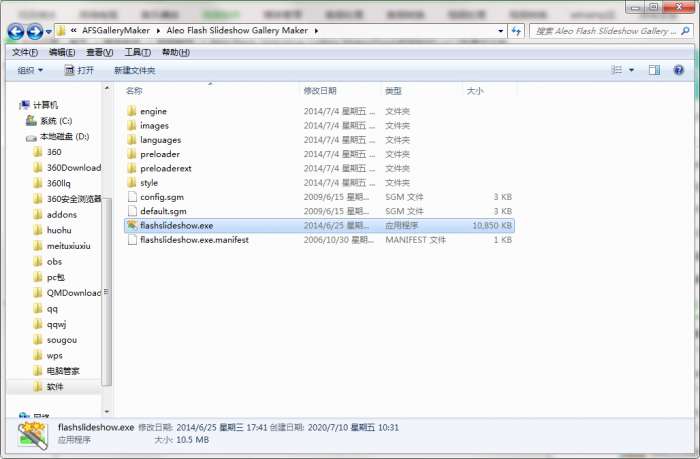
Task: Select 系统 (C:) drive in tree
Action: pos(55,121)
